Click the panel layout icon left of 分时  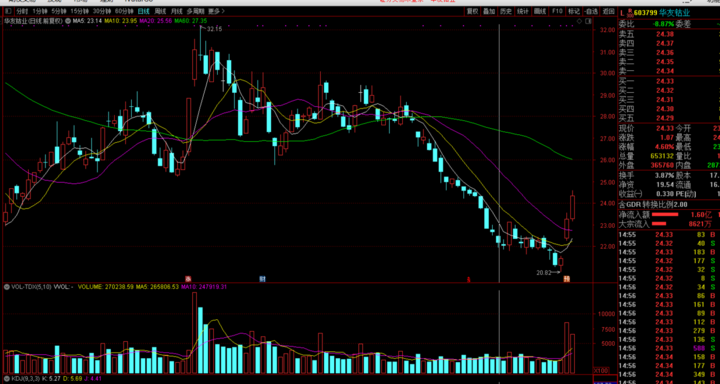8,11
